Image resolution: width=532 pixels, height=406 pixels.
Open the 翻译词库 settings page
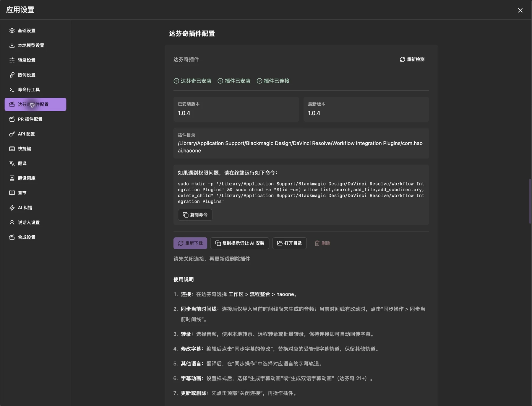(x=35, y=178)
